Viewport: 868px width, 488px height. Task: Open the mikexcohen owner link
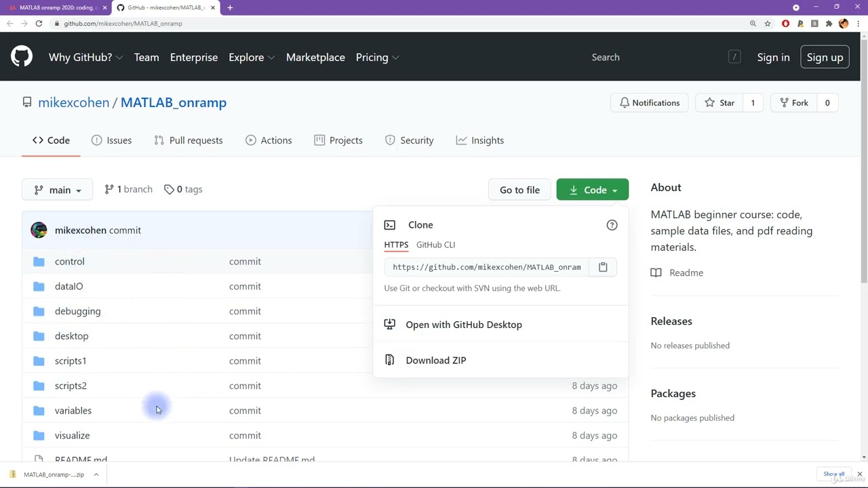click(x=73, y=103)
